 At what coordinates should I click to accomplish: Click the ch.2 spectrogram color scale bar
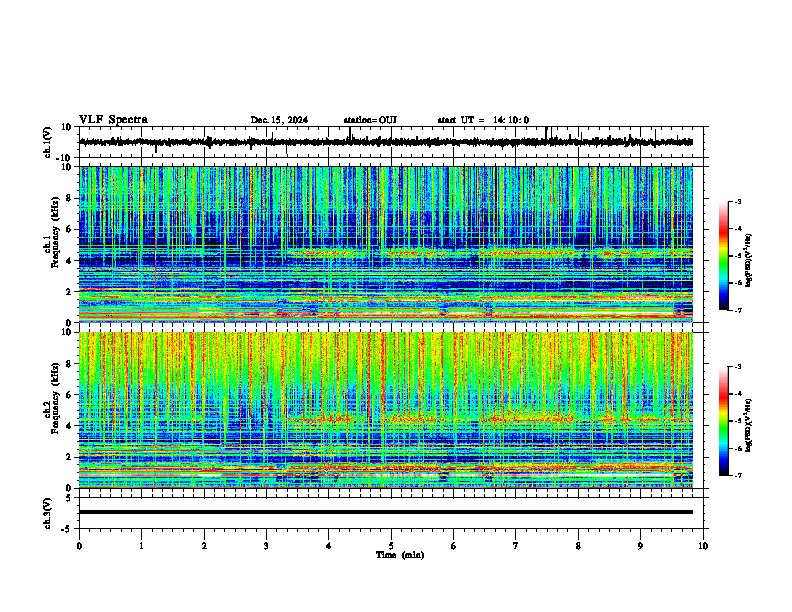(x=724, y=421)
